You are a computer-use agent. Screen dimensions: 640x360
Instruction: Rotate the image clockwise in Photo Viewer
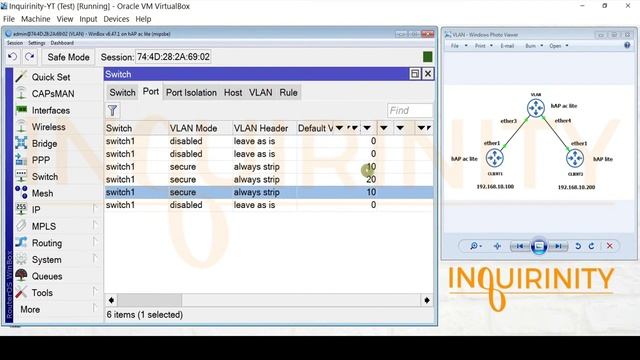pyautogui.click(x=591, y=246)
